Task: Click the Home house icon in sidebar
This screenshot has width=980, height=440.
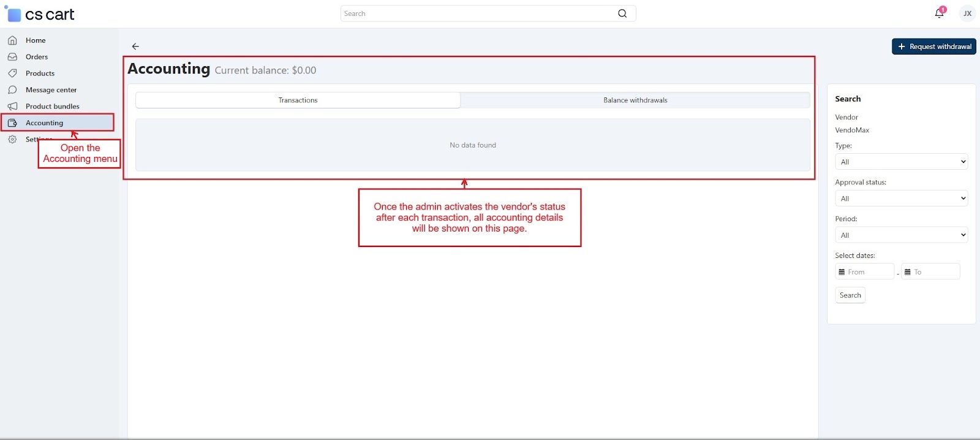Action: (x=12, y=40)
